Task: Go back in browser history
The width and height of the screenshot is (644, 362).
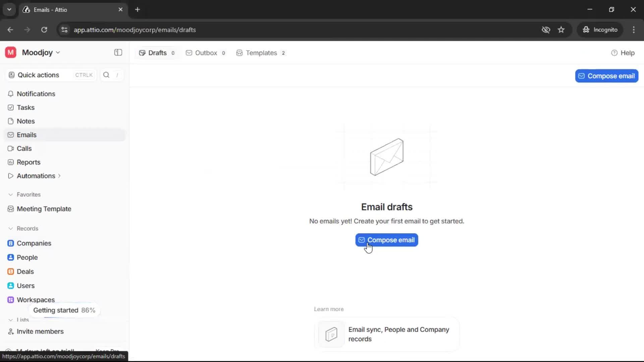Action: click(x=10, y=30)
